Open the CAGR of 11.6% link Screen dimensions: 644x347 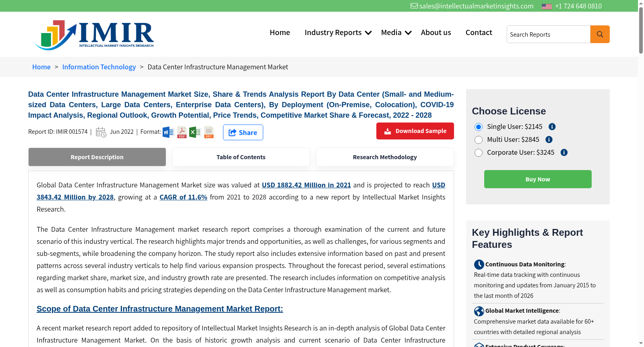point(184,197)
